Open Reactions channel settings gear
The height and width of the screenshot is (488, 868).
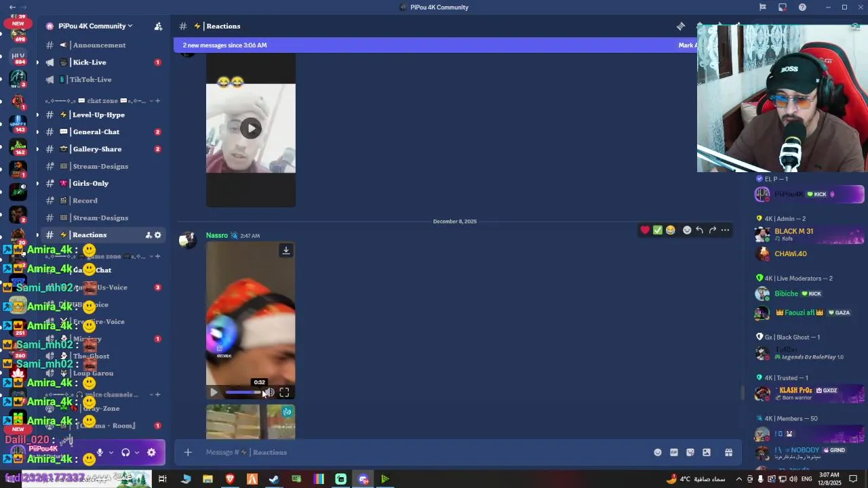point(157,235)
